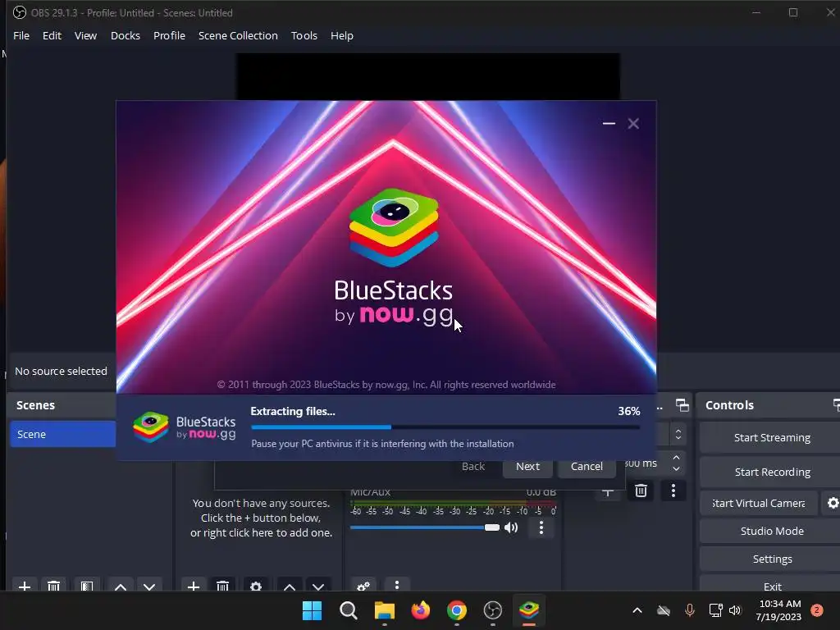This screenshot has width=840, height=630.
Task: Select the Scene item in the Scenes list
Action: coord(62,434)
